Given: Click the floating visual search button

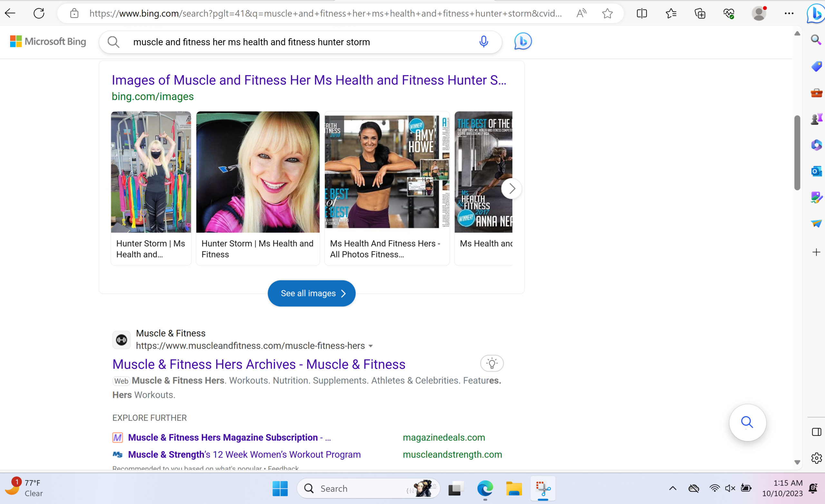Looking at the screenshot, I should coord(747,422).
